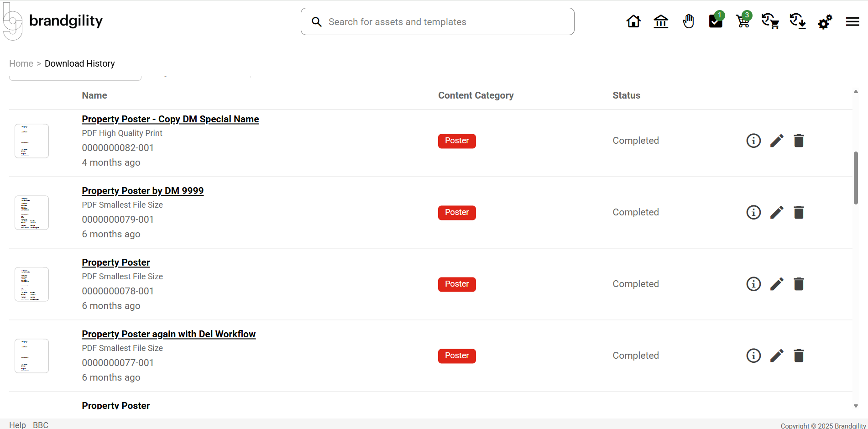Open order history cart icon
868x429 pixels.
tap(770, 21)
